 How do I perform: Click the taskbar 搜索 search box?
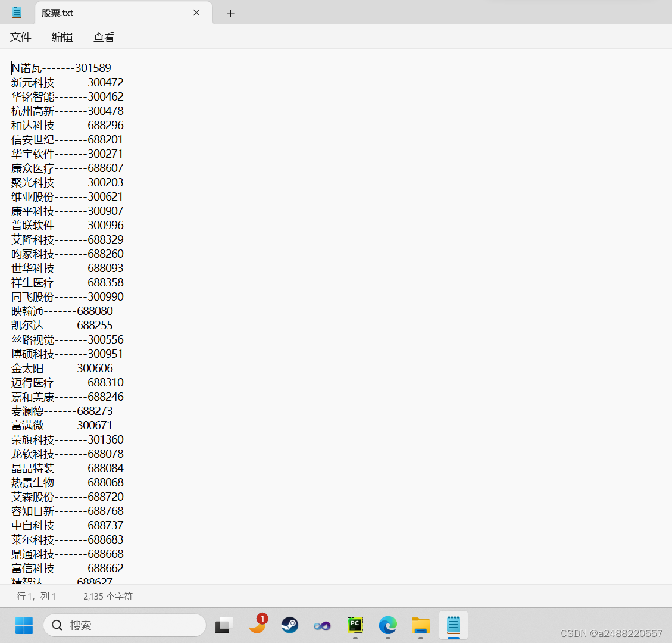click(x=125, y=625)
